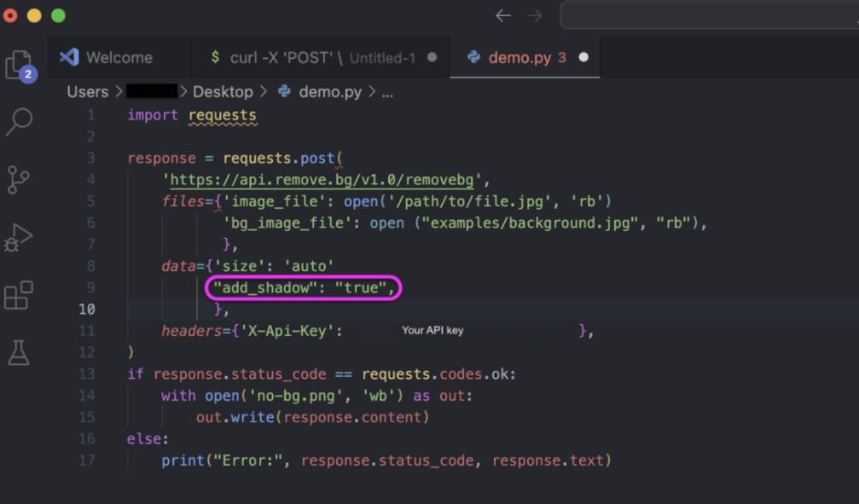This screenshot has height=504, width=859.
Task: Click line number 10 in gutter
Action: tap(87, 309)
